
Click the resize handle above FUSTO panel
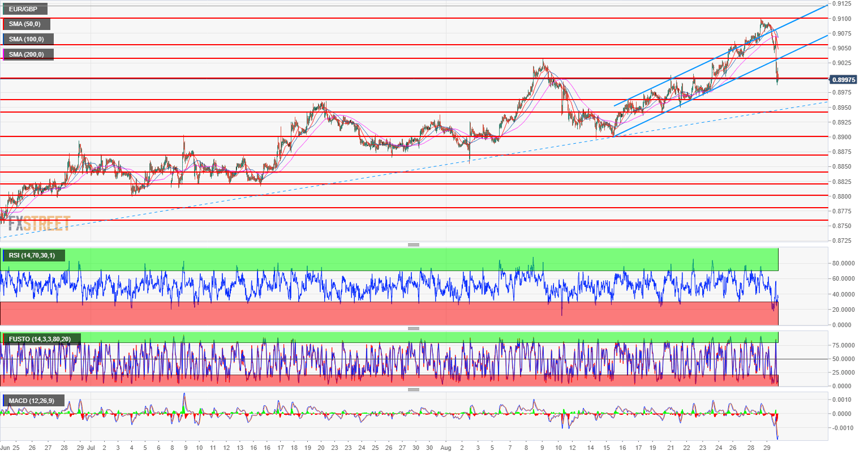pos(414,329)
